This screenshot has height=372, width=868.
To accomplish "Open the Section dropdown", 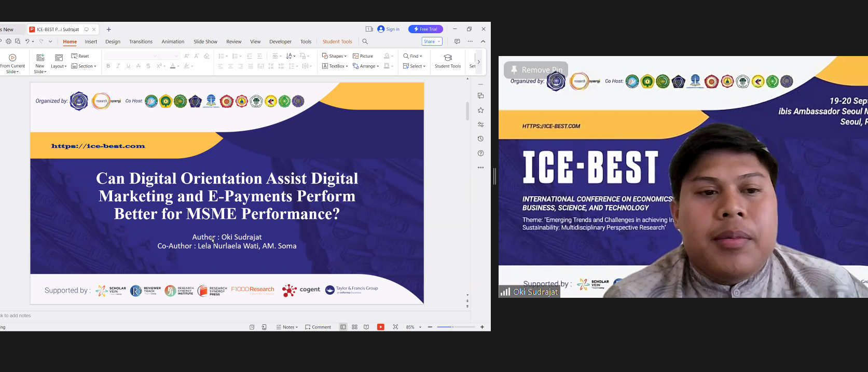I will pos(84,66).
